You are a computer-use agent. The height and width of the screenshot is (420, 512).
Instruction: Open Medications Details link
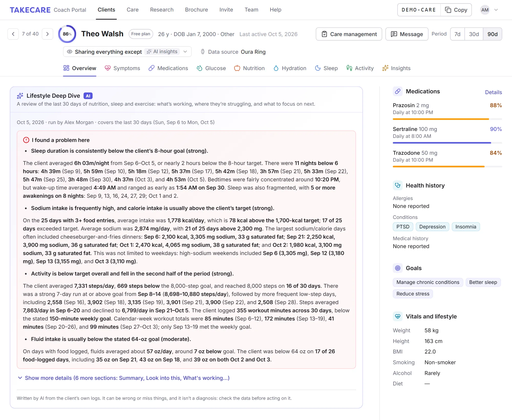click(x=493, y=92)
